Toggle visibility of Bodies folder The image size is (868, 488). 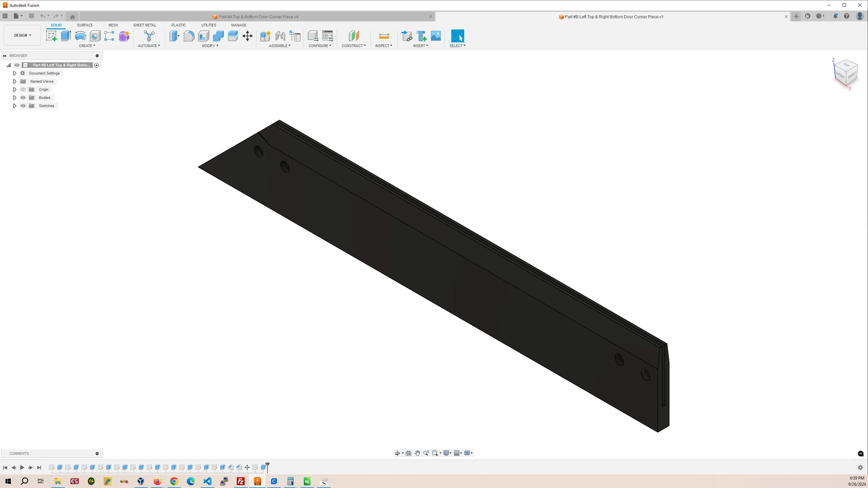(x=23, y=97)
